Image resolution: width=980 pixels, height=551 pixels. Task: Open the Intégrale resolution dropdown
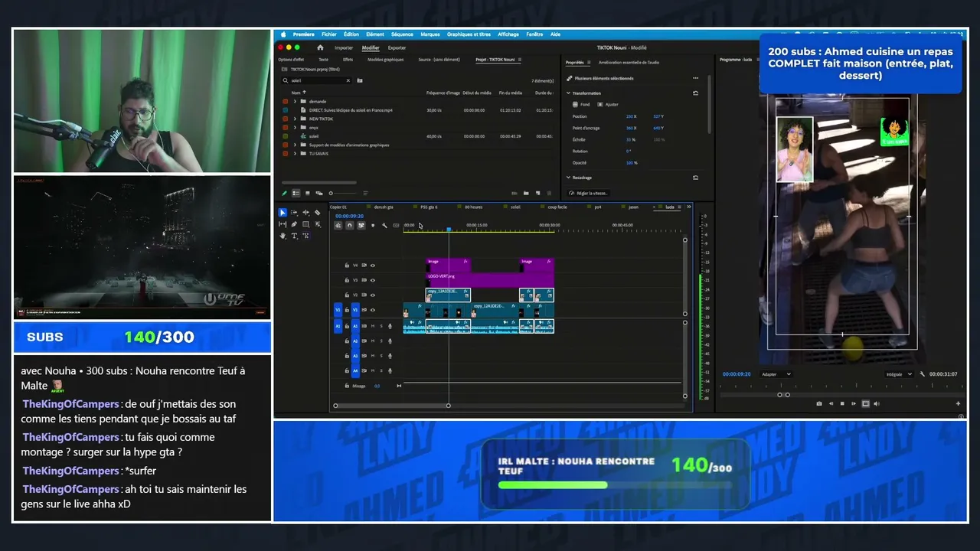[x=899, y=374]
